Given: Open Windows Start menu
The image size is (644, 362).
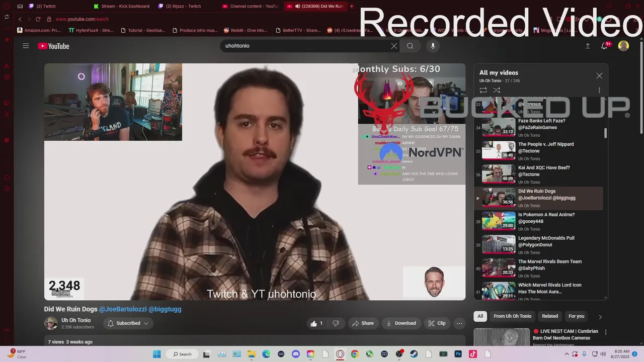Looking at the screenshot, I should pyautogui.click(x=156, y=354).
